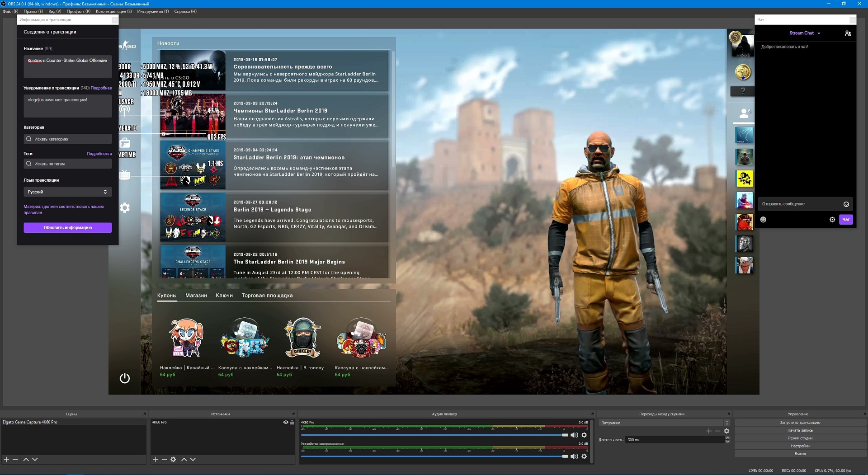Open Правка menu
The image size is (868, 475).
click(33, 11)
